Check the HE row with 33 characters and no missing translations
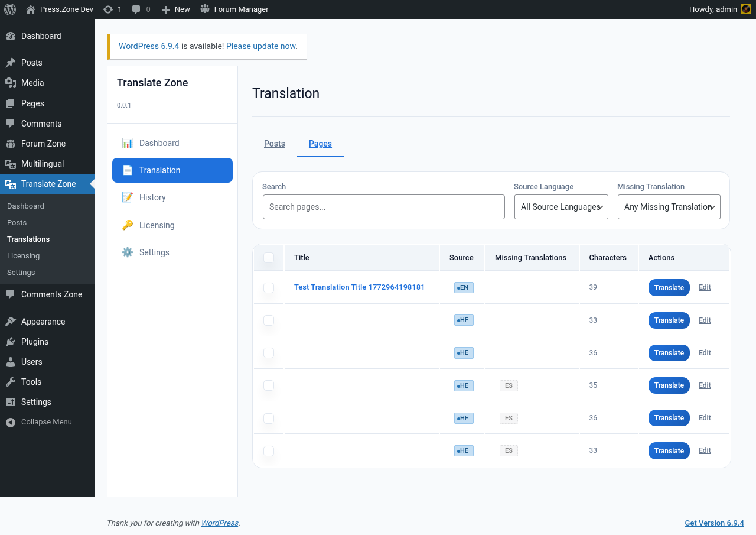756x535 pixels. pos(269,320)
